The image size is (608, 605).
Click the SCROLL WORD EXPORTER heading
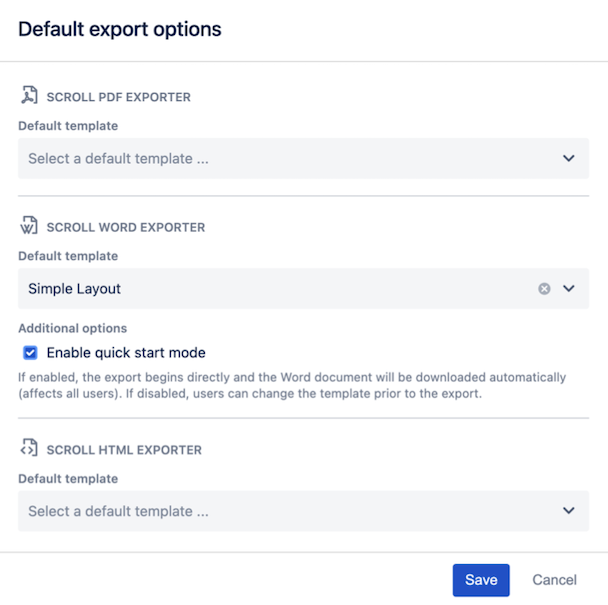point(125,227)
